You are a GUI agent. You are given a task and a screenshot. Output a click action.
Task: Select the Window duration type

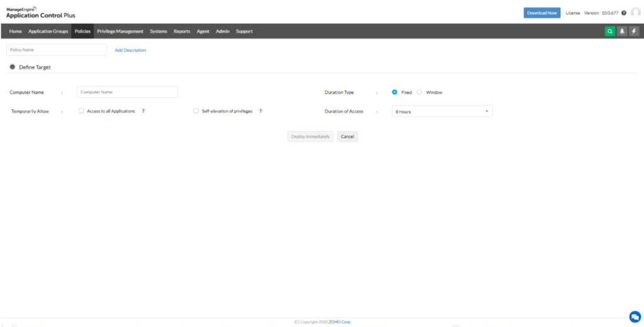(x=419, y=92)
